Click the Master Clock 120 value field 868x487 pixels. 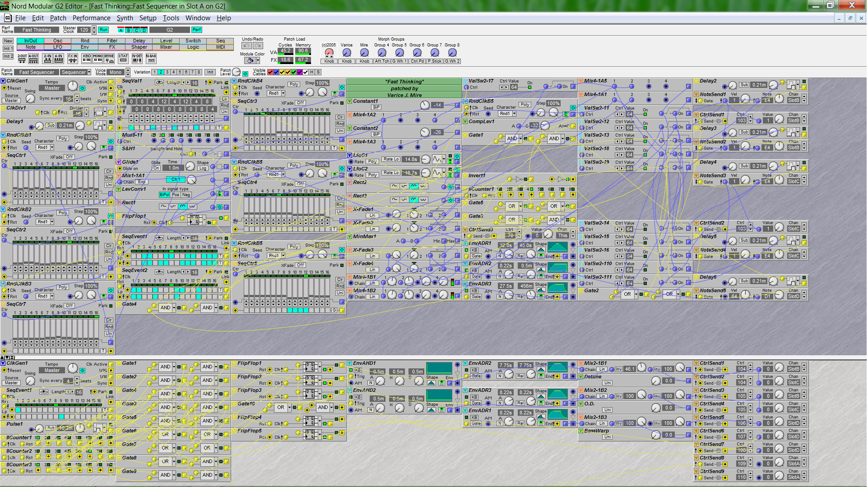[x=84, y=30]
